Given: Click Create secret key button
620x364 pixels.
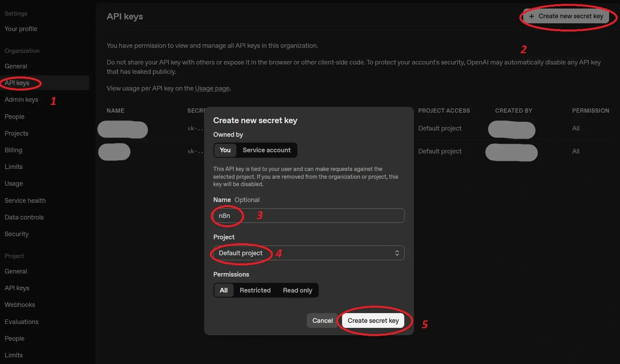Looking at the screenshot, I should point(373,320).
